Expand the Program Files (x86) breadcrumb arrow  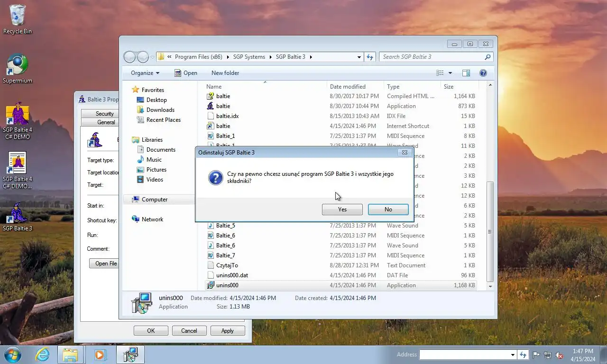[x=228, y=57]
